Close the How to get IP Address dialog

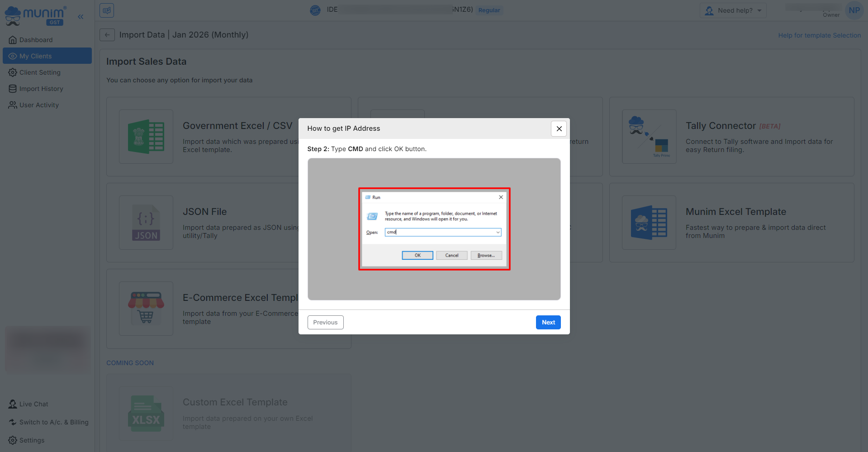[x=559, y=128]
